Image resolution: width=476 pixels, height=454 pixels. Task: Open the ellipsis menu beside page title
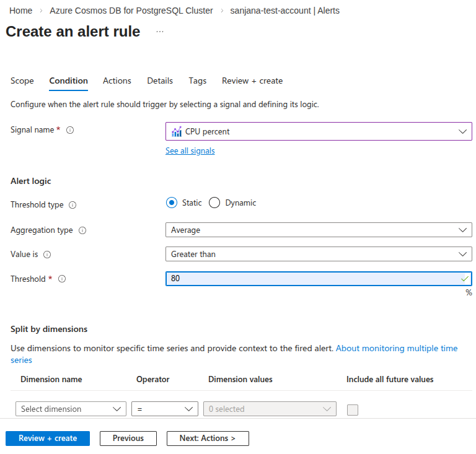coord(160,32)
